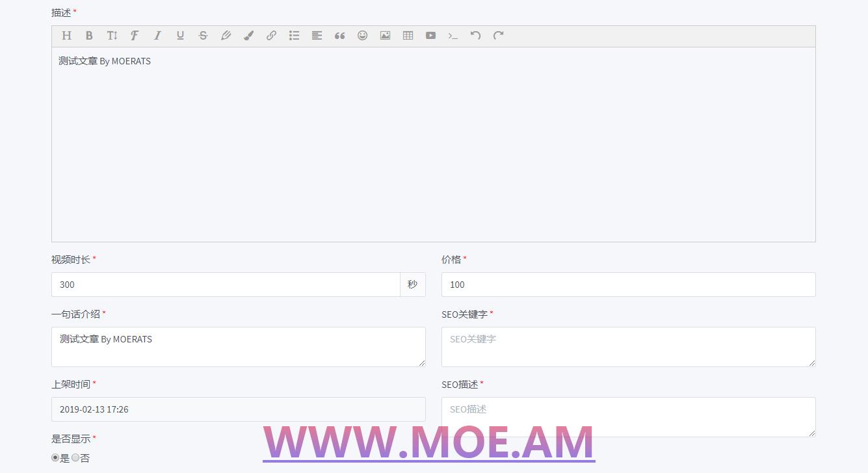Click the 是否显示 label
This screenshot has width=868, height=473.
click(71, 439)
